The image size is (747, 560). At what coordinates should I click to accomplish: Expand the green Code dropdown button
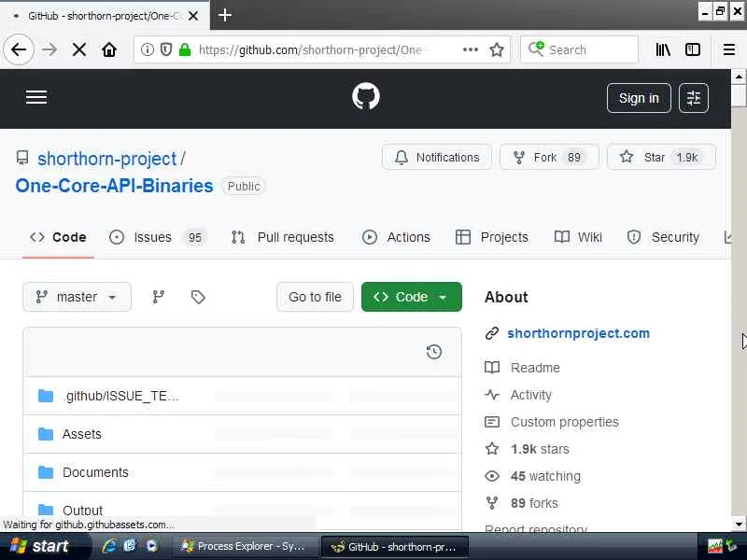(x=412, y=297)
